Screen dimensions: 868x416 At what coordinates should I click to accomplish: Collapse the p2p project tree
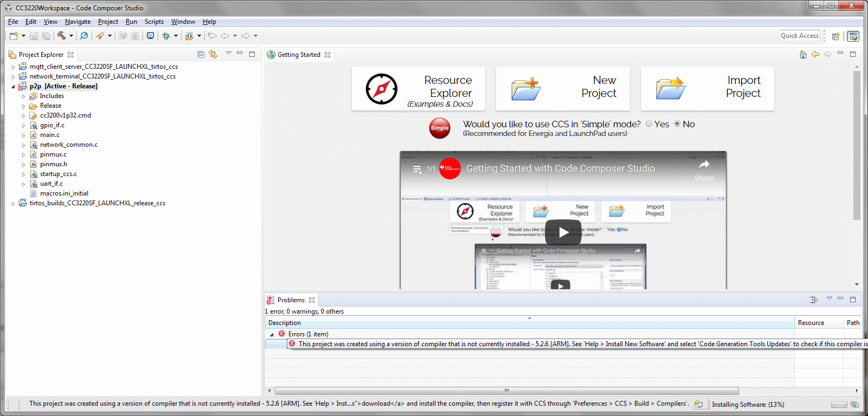(13, 87)
